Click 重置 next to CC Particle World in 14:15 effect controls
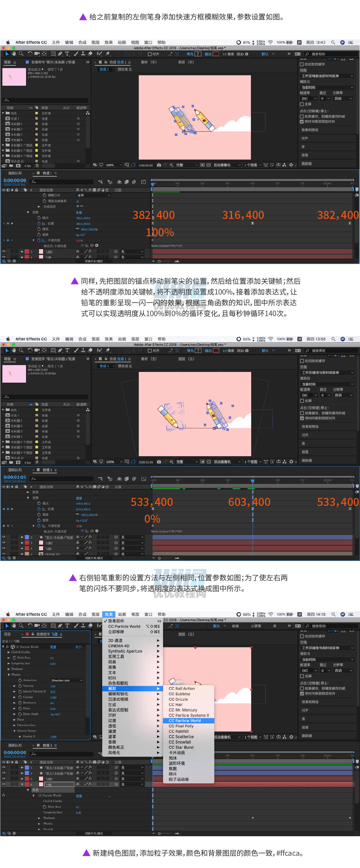 (x=53, y=647)
